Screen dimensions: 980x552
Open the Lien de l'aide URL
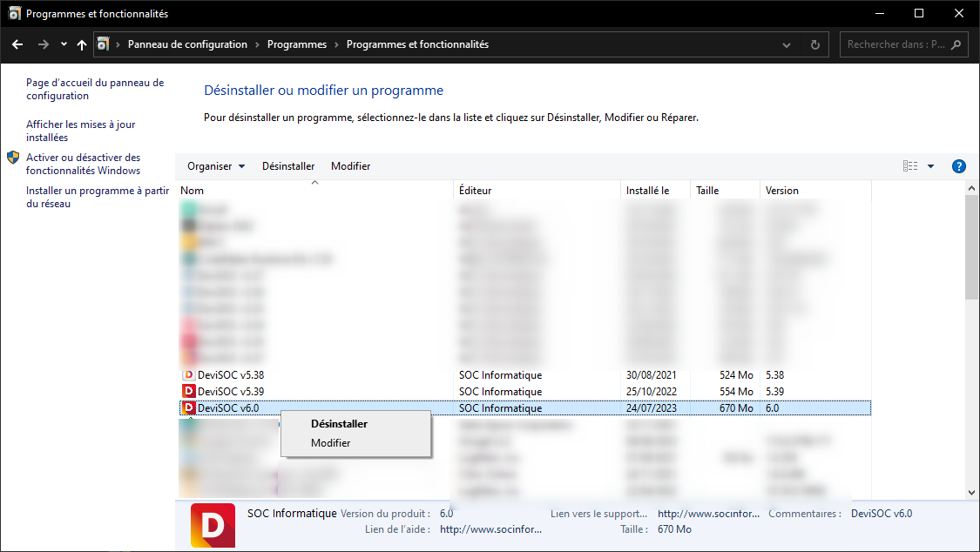coord(490,529)
